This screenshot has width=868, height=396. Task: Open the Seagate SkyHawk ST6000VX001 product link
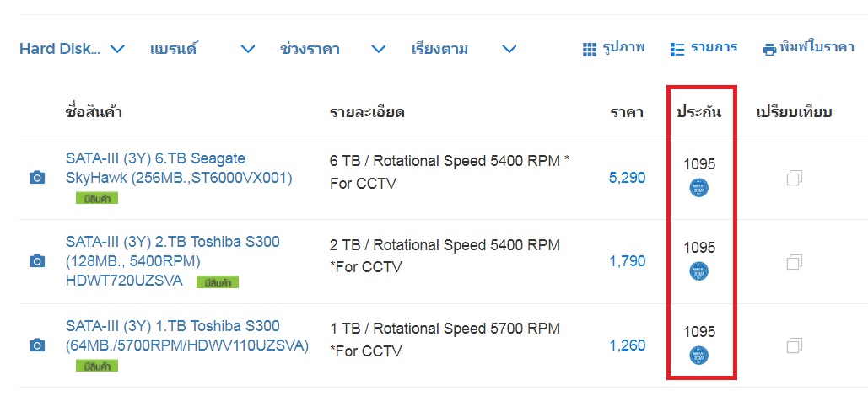pyautogui.click(x=179, y=169)
